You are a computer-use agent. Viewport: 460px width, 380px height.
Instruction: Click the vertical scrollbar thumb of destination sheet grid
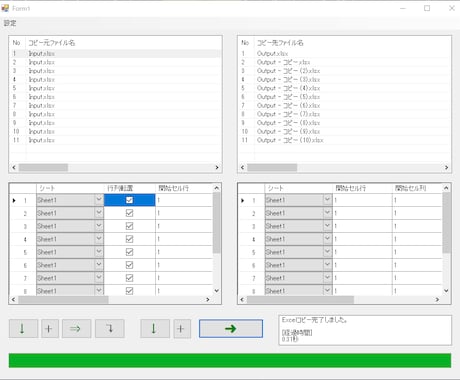tap(446, 223)
